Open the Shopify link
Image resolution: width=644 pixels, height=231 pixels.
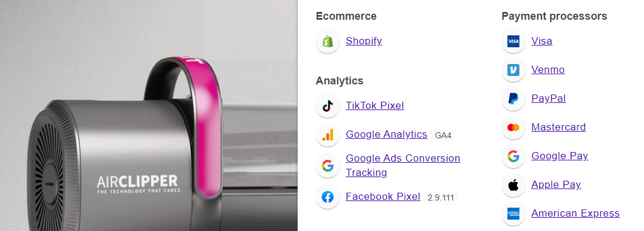tap(364, 41)
